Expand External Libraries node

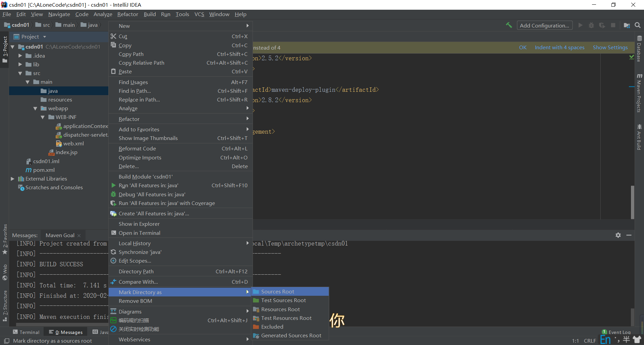13,179
